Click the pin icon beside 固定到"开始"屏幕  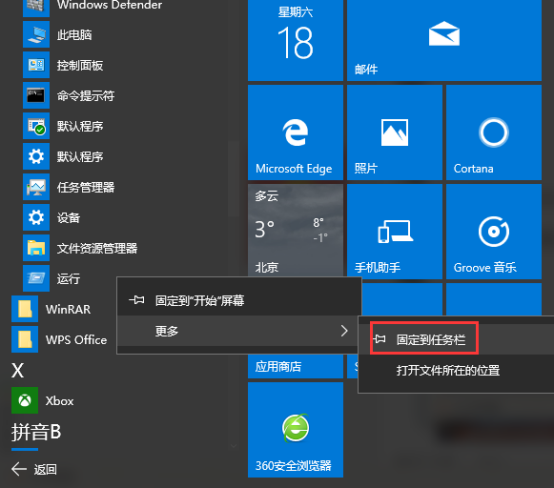coord(136,300)
